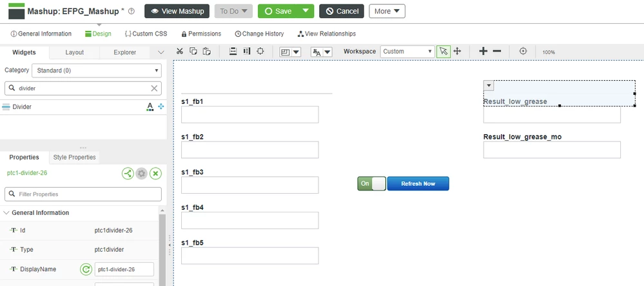Viewport: 644px width, 286px height.
Task: Zoom out with the minus icon
Action: (497, 52)
